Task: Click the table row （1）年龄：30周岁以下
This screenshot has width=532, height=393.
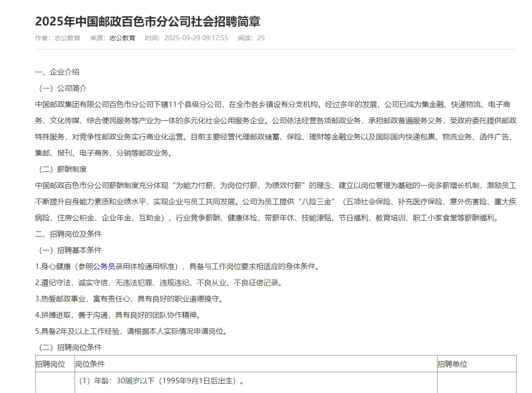Action: [162, 381]
